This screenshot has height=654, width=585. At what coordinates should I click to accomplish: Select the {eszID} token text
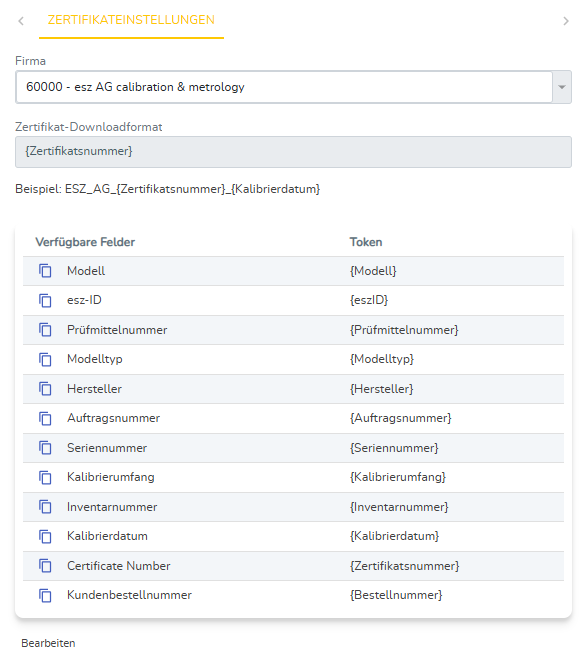[x=369, y=300]
